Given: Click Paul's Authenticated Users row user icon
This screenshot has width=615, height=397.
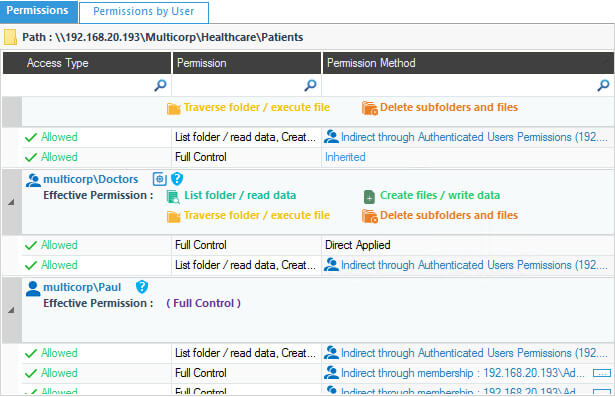Looking at the screenshot, I should [x=331, y=352].
